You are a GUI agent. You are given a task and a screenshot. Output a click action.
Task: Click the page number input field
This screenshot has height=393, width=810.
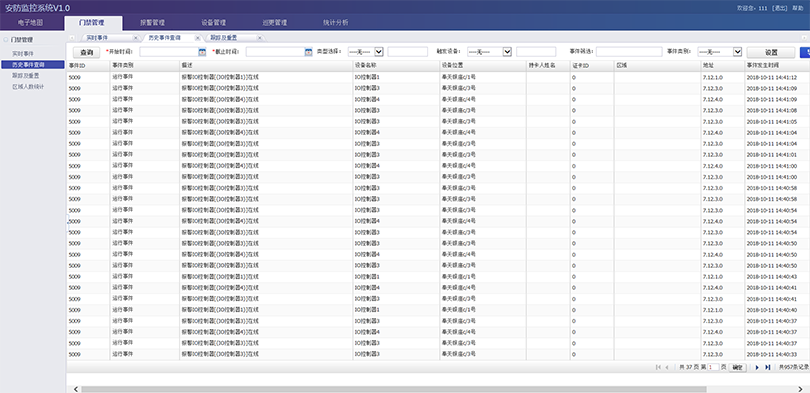pyautogui.click(x=713, y=367)
